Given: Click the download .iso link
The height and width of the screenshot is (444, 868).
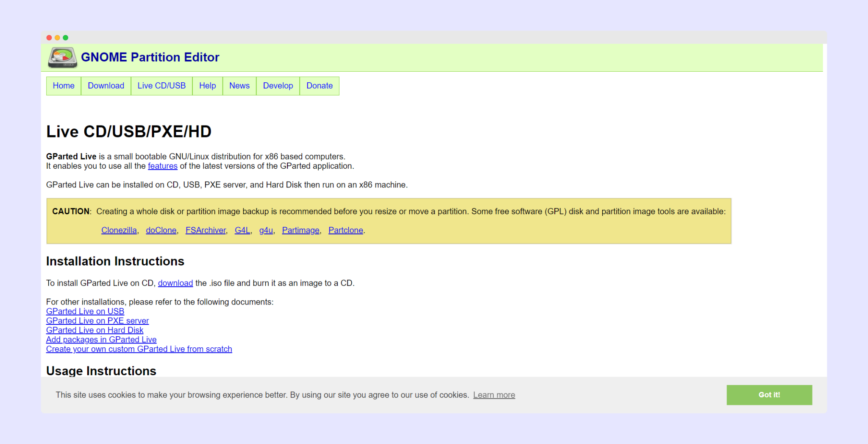Looking at the screenshot, I should click(x=175, y=283).
